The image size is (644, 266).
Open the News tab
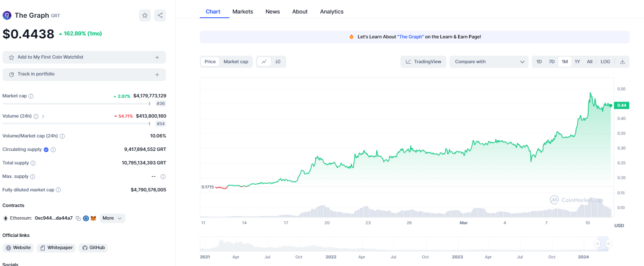(x=273, y=11)
